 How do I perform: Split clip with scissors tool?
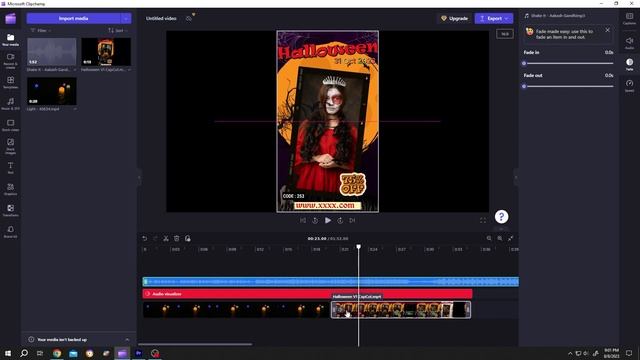tap(166, 238)
